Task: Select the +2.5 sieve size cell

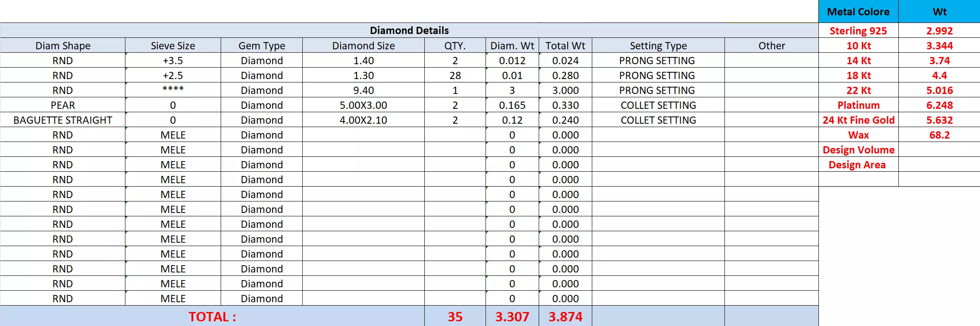Action: pyautogui.click(x=173, y=75)
